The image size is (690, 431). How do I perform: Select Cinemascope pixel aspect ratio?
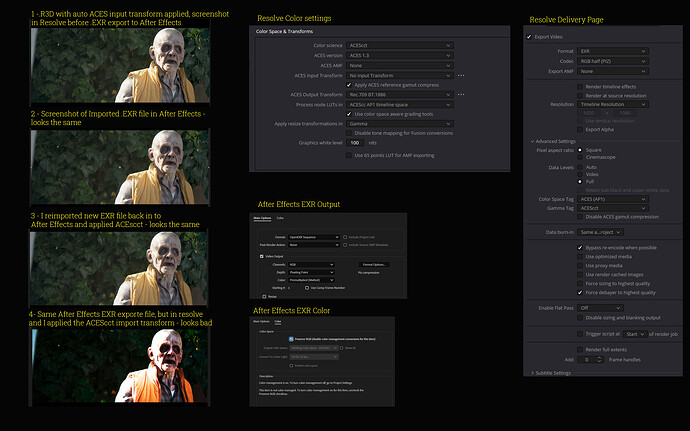point(580,157)
